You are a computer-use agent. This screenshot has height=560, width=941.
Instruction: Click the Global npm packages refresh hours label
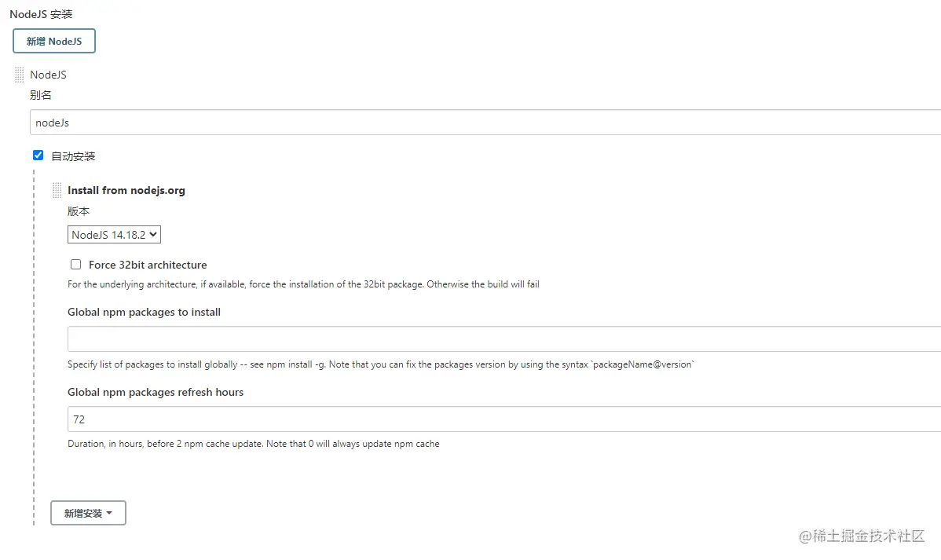[156, 392]
